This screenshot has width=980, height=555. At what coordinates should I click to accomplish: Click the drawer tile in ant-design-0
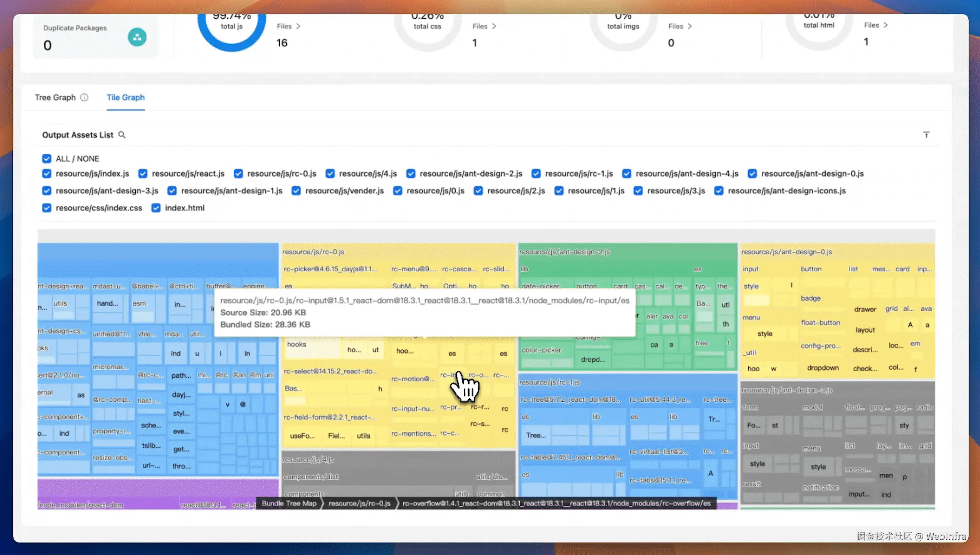click(x=865, y=309)
